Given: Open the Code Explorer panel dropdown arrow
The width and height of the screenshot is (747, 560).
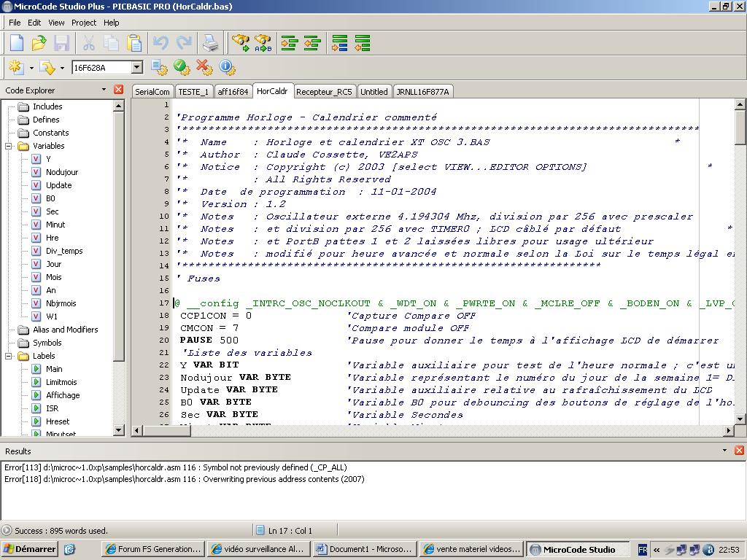Looking at the screenshot, I should [x=104, y=90].
